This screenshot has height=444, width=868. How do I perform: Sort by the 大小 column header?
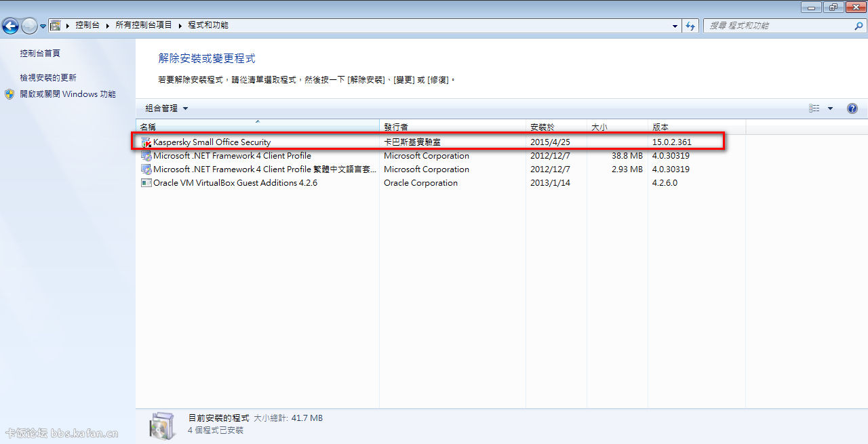tap(618, 127)
